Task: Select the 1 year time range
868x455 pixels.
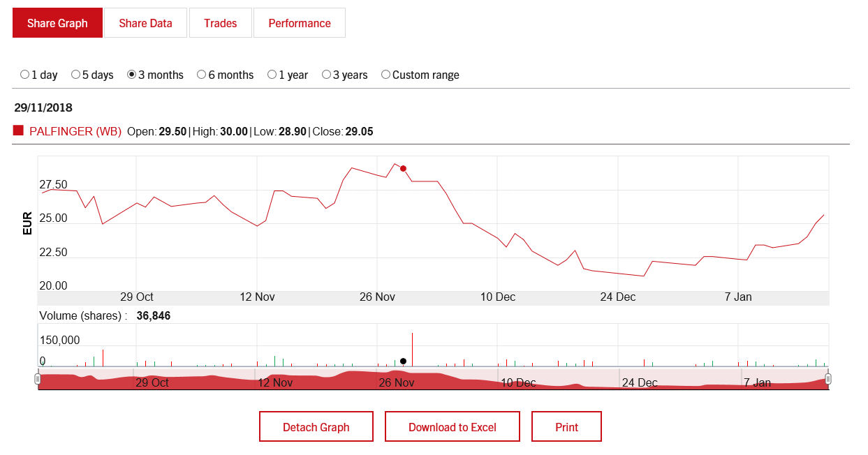Action: click(272, 75)
